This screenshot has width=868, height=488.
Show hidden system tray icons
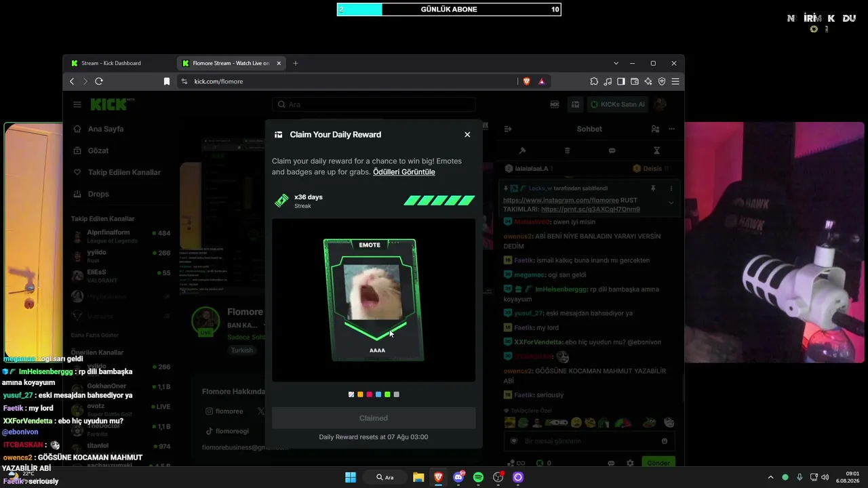(x=770, y=477)
